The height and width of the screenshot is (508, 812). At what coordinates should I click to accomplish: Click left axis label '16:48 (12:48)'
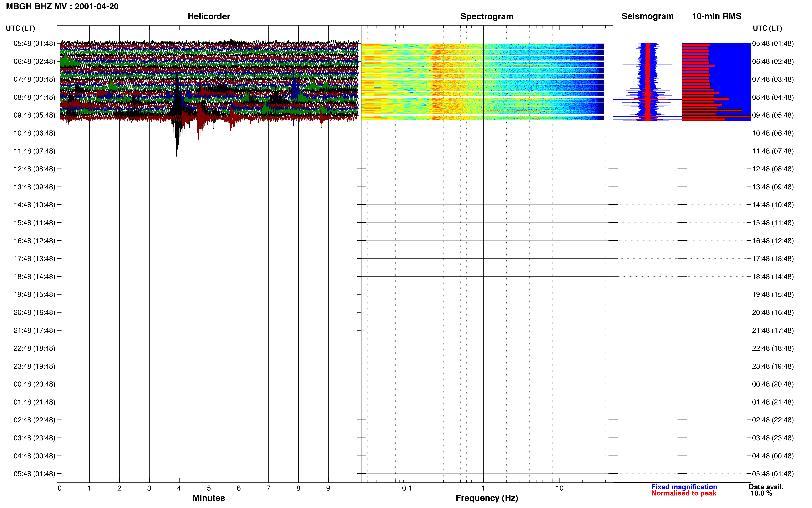pos(34,241)
